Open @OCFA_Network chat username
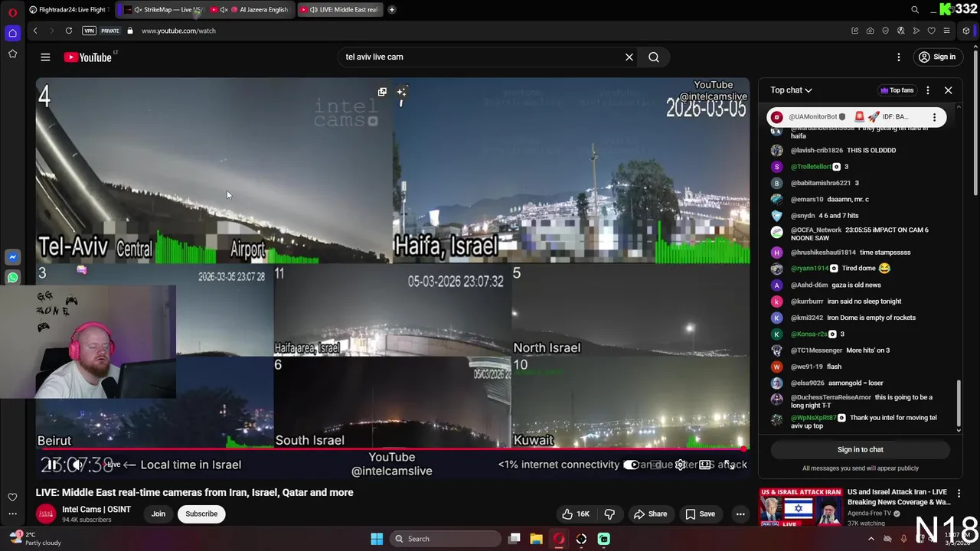Screen dimensions: 980x551 pyautogui.click(x=816, y=230)
